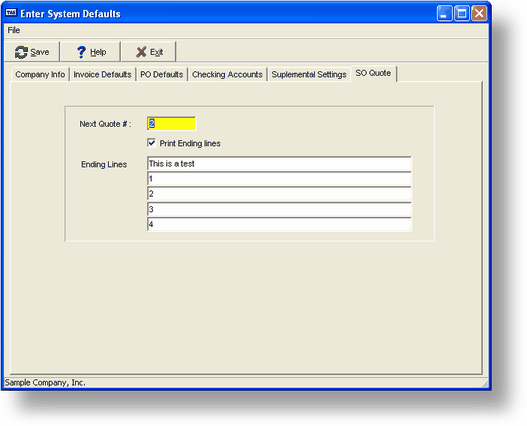Open the Invoice Defaults tab
527x426 pixels.
(102, 74)
